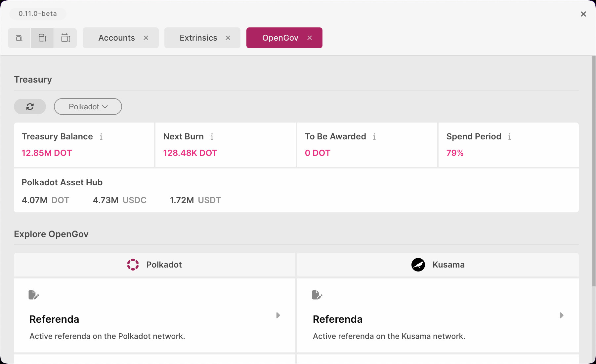596x364 pixels.
Task: Click the 0.11.0-beta version label
Action: [x=38, y=14]
